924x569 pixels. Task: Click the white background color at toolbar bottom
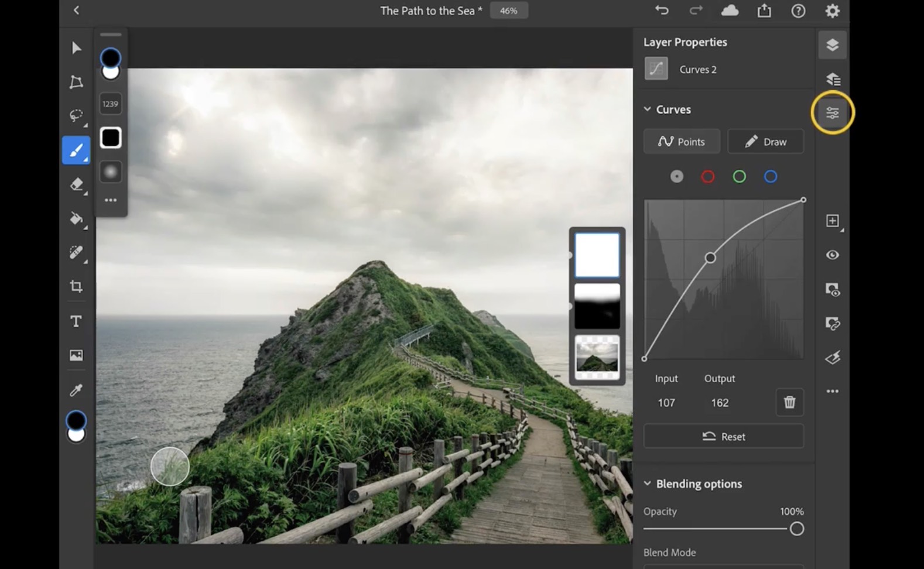tap(76, 436)
